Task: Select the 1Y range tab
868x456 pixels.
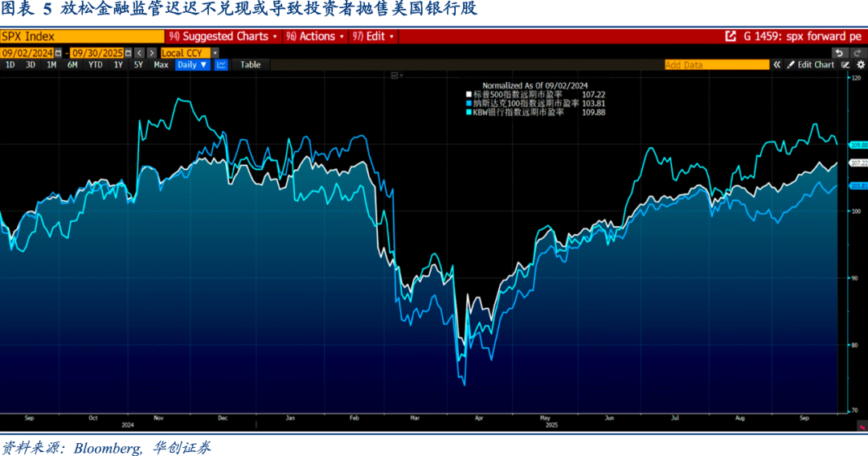Action: [118, 65]
